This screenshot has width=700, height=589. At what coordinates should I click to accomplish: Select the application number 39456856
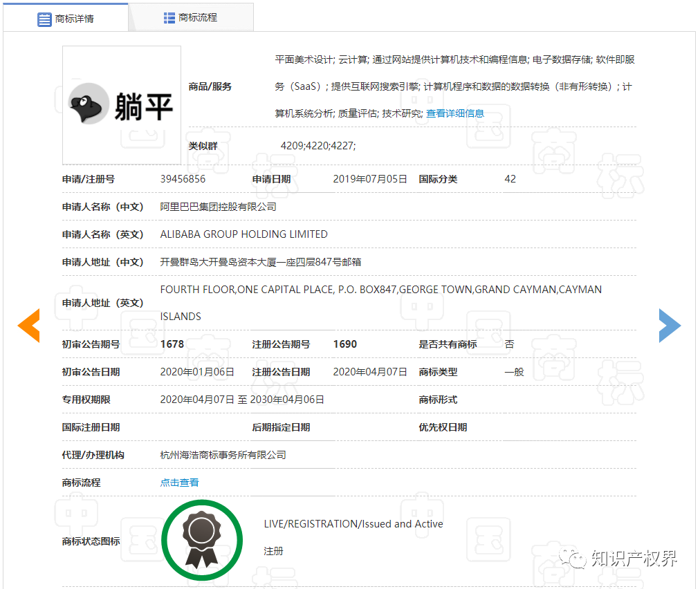(183, 179)
